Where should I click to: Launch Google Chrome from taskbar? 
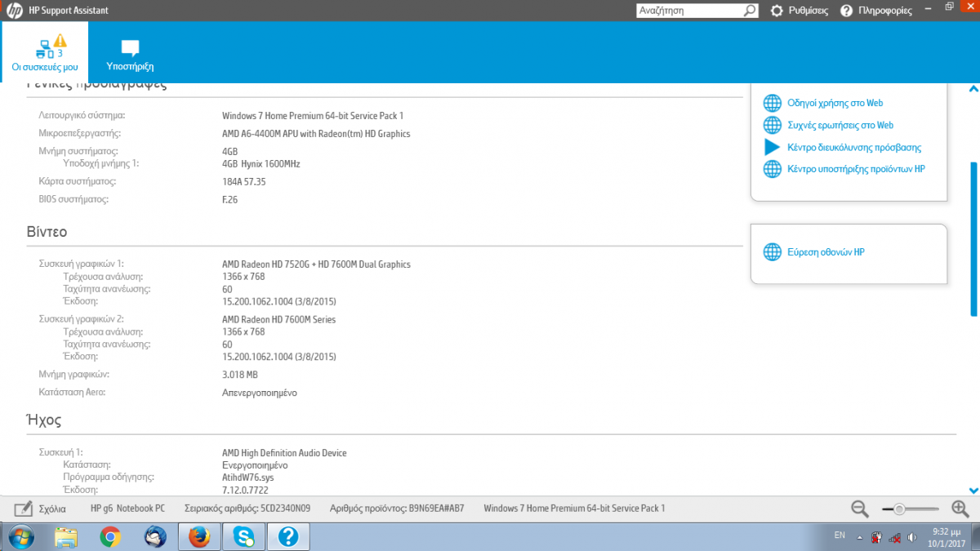pos(110,536)
